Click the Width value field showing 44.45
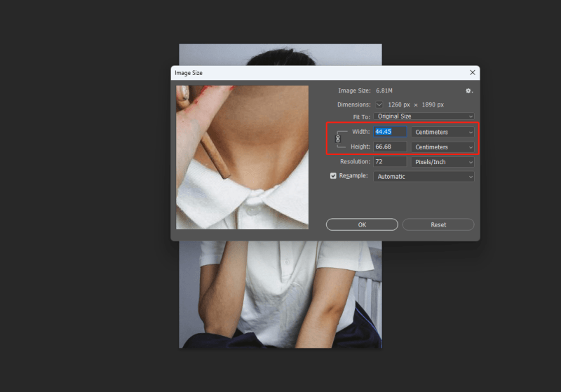 coord(390,132)
